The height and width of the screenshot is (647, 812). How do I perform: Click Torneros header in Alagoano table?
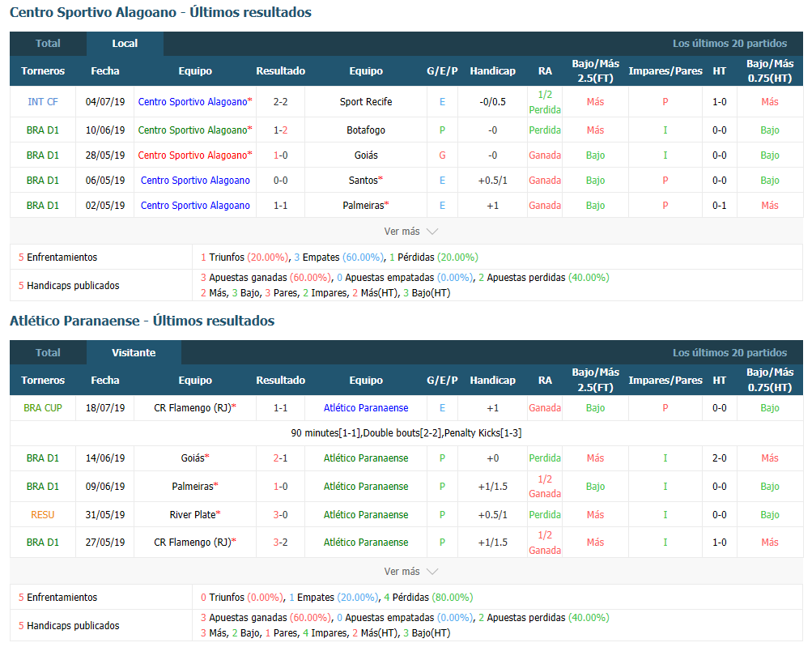click(42, 71)
